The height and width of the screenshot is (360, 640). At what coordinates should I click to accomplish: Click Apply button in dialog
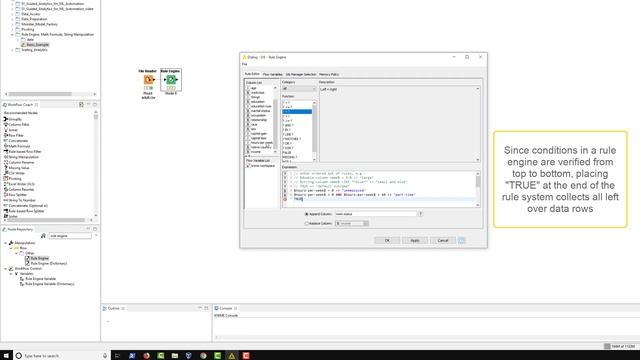coord(415,240)
